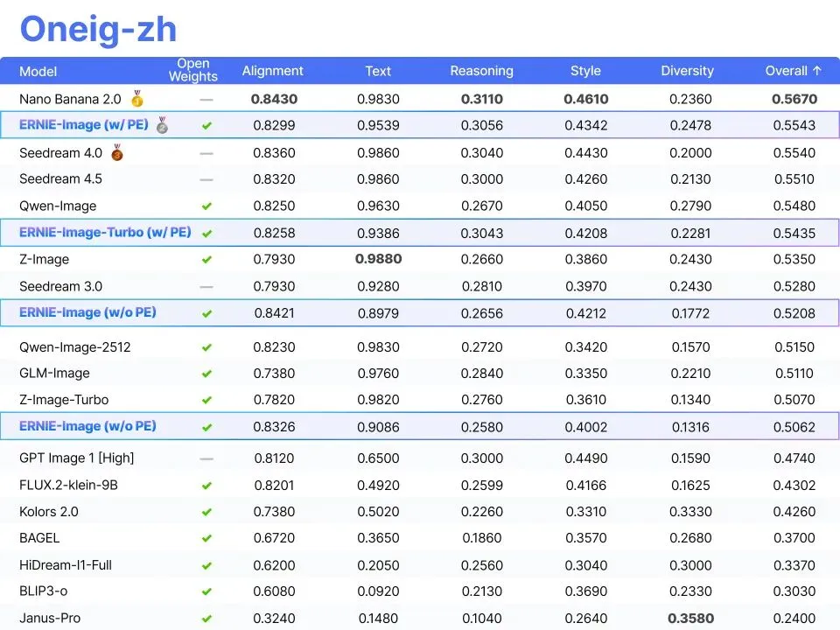Select the FLUX.2-klein-9B model name
Image resolution: width=840 pixels, height=630 pixels.
(x=68, y=485)
